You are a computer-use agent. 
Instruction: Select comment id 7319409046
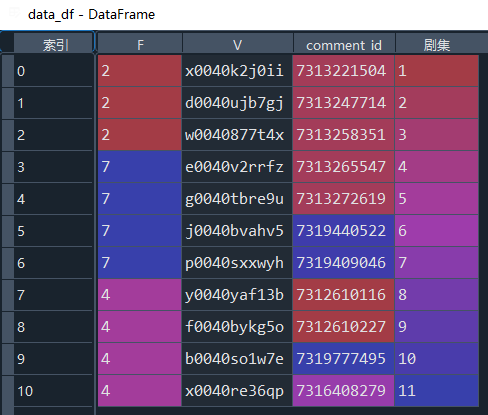point(344,263)
